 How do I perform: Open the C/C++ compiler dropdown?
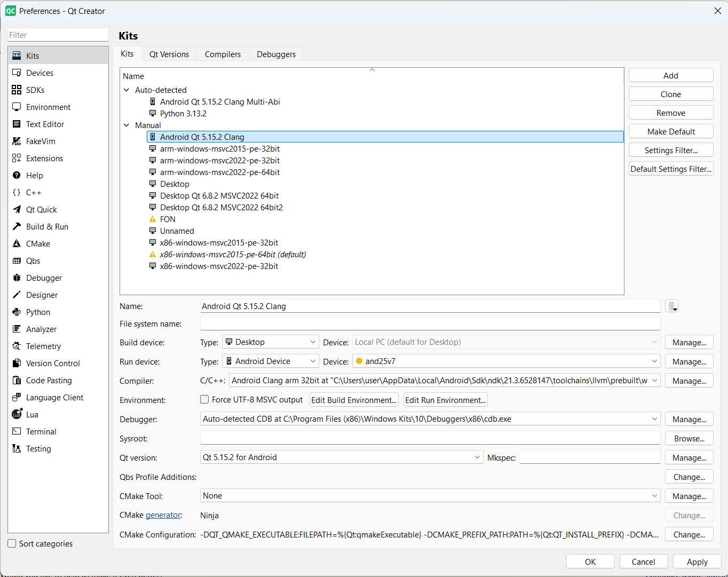445,381
